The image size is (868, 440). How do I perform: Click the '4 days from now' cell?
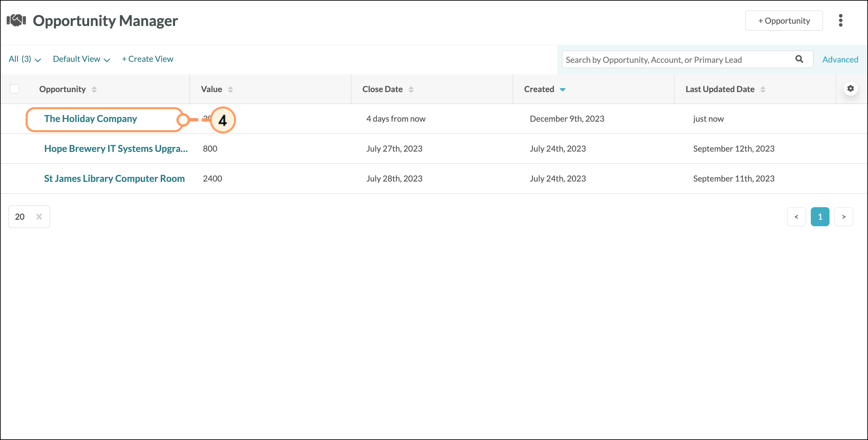(x=396, y=119)
